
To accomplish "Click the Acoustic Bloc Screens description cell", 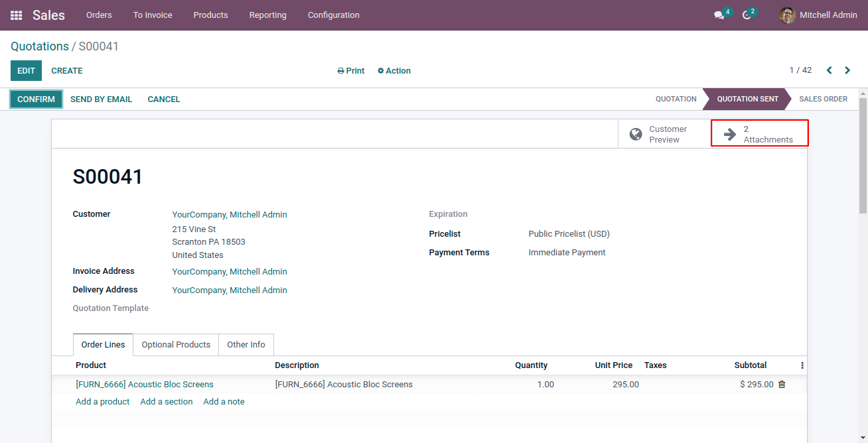I will pyautogui.click(x=344, y=385).
